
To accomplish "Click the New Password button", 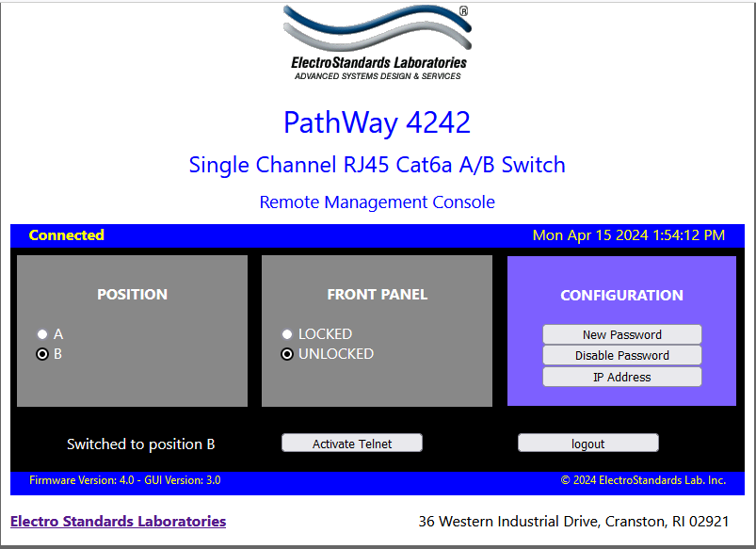I will (x=622, y=334).
